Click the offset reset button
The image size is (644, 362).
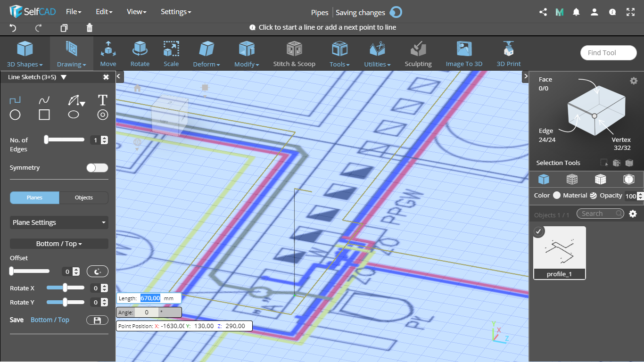point(98,271)
